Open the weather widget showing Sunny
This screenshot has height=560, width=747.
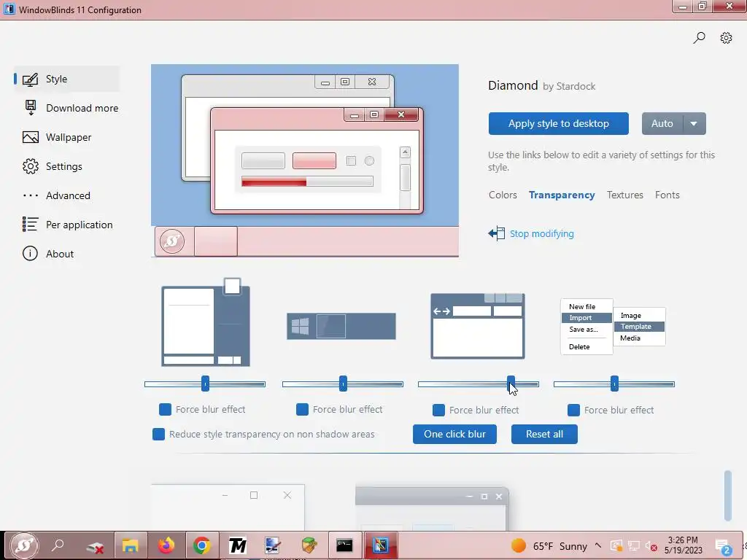pyautogui.click(x=549, y=546)
